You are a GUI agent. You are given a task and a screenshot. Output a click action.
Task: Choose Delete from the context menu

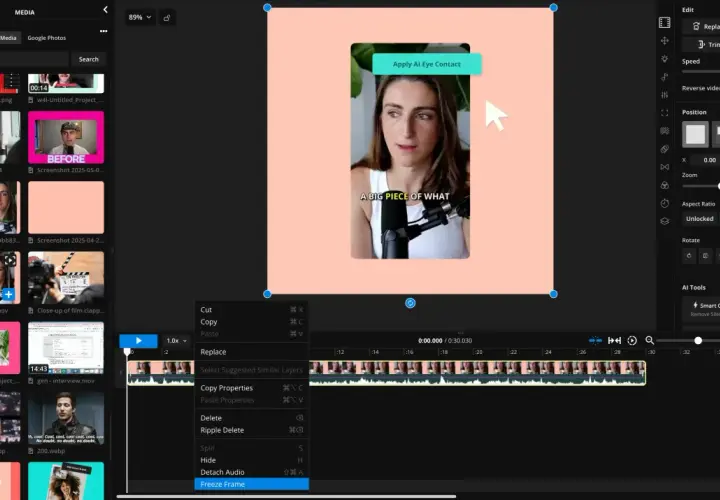click(x=252, y=418)
